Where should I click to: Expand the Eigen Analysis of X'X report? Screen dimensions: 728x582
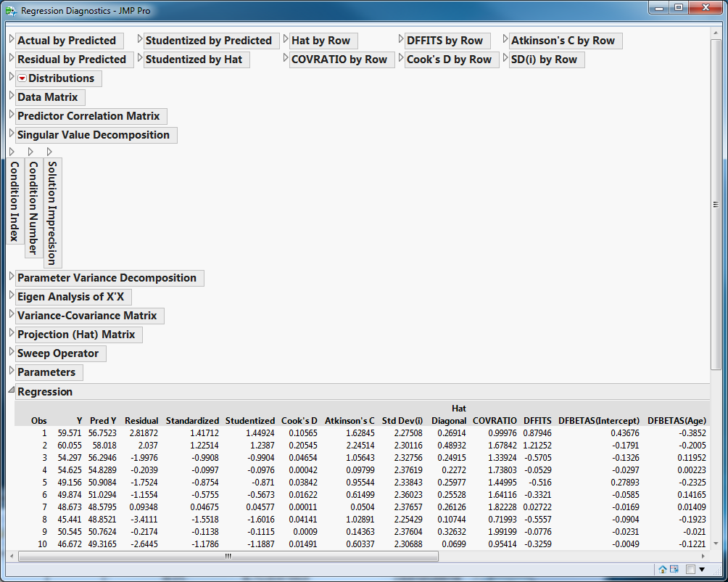click(12, 297)
